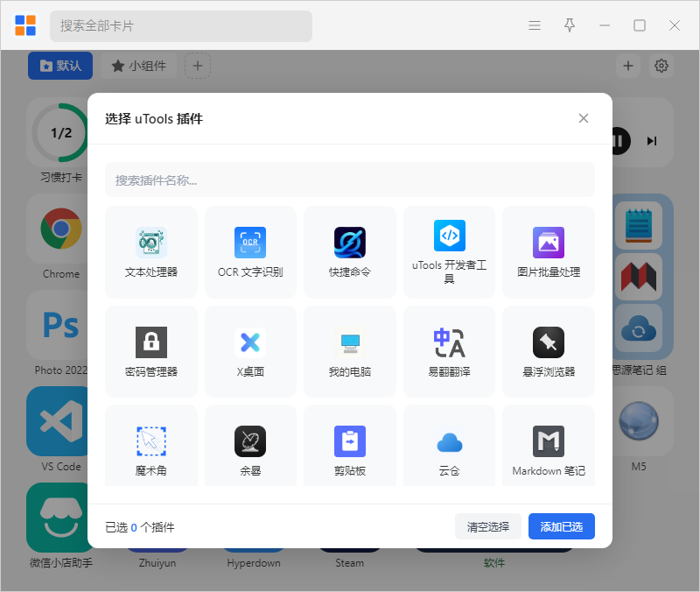Pick the 剪贴板 clipboard plugin
Screen dimensions: 700x592
(x=349, y=446)
